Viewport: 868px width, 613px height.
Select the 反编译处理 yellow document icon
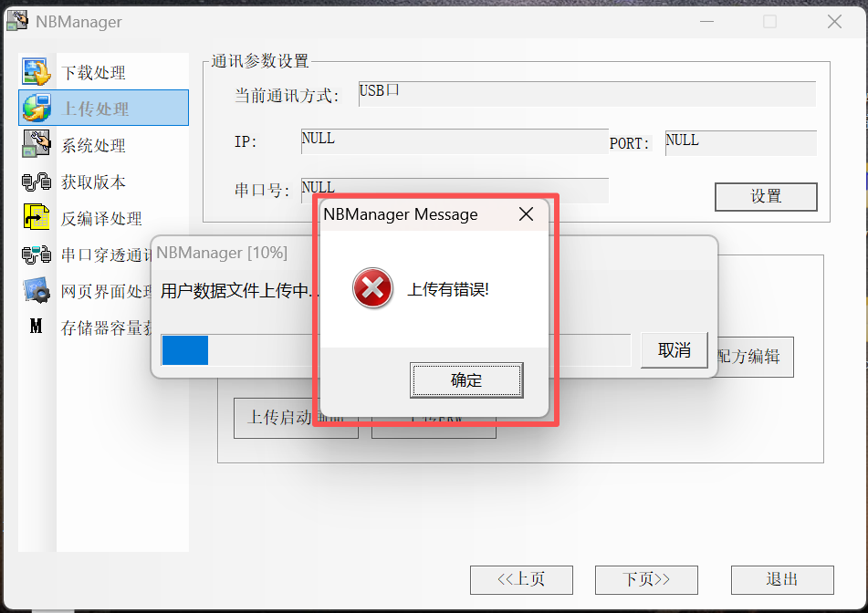point(37,217)
